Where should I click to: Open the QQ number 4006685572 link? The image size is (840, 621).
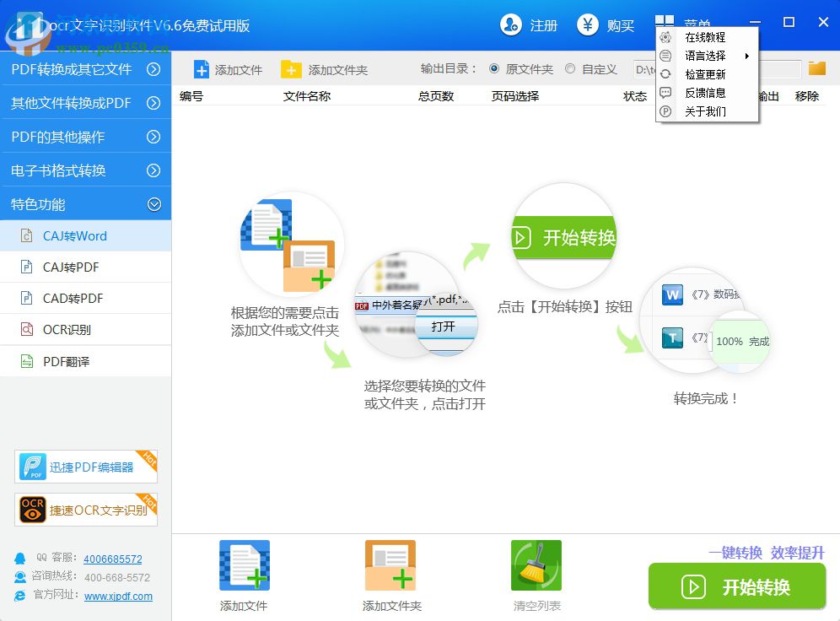(x=112, y=559)
